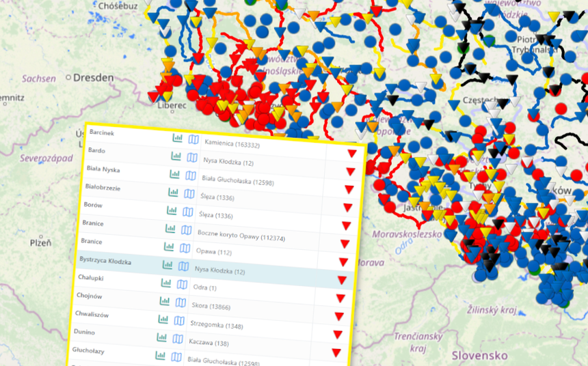Select station name Bardo
The height and width of the screenshot is (366, 588).
coord(96,150)
